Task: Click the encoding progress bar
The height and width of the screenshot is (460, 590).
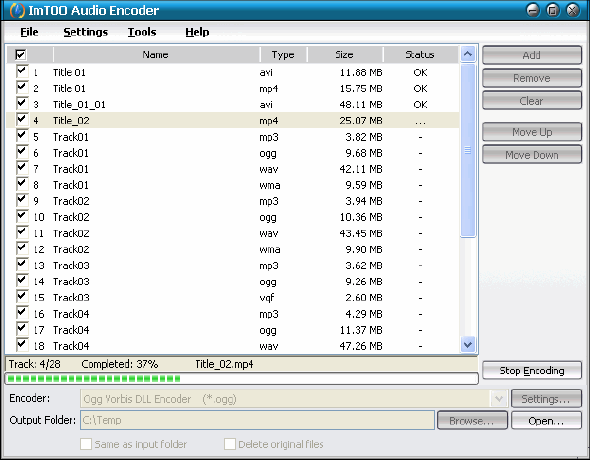Action: click(x=242, y=378)
